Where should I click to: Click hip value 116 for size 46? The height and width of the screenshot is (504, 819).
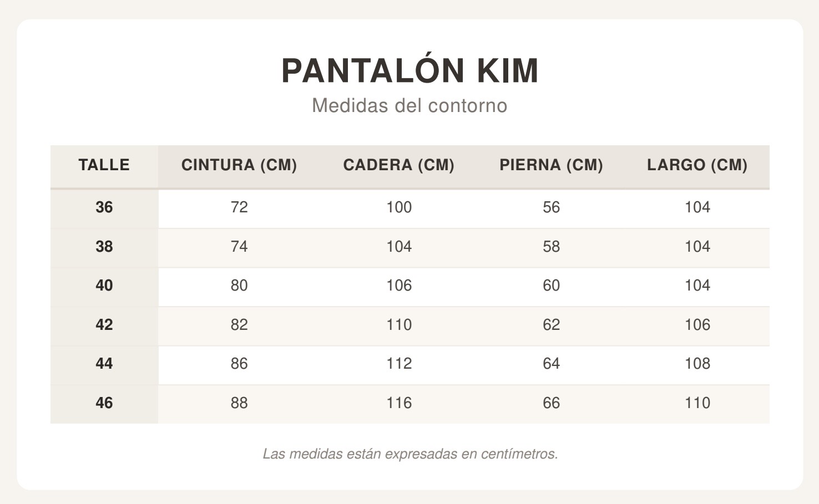click(399, 403)
